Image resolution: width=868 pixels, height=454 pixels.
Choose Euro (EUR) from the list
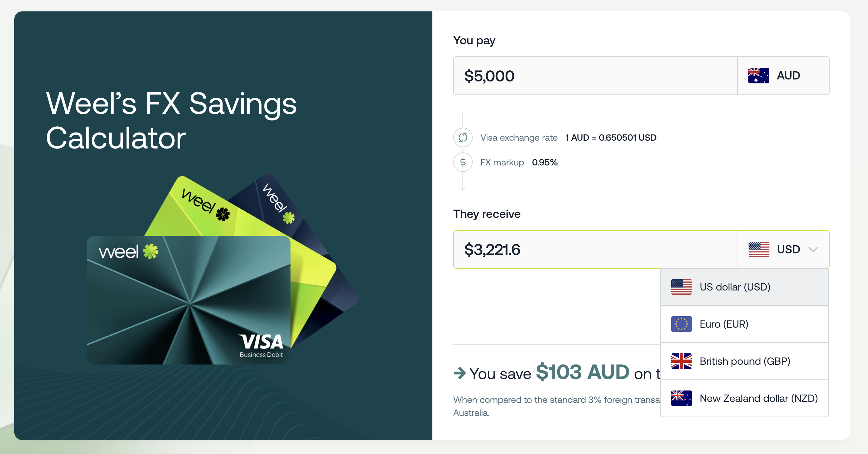(724, 324)
